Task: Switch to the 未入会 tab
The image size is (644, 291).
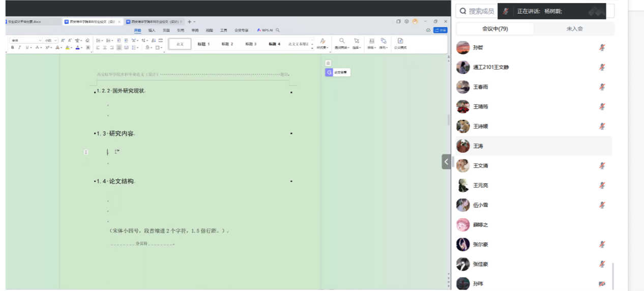Action: click(x=574, y=29)
